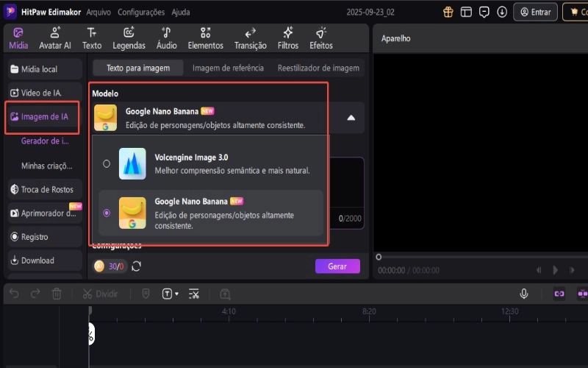Click the Gerar button

(x=337, y=266)
